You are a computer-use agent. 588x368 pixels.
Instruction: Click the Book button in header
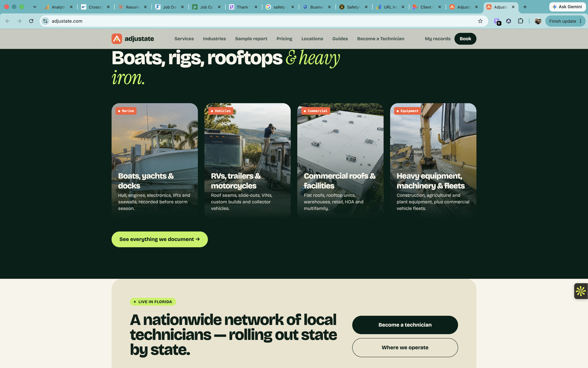pyautogui.click(x=465, y=39)
